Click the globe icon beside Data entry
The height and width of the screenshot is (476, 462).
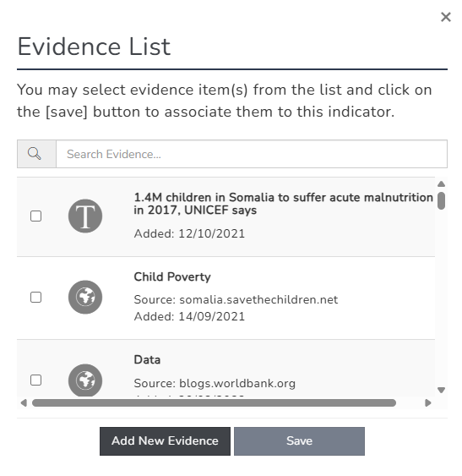click(x=85, y=380)
